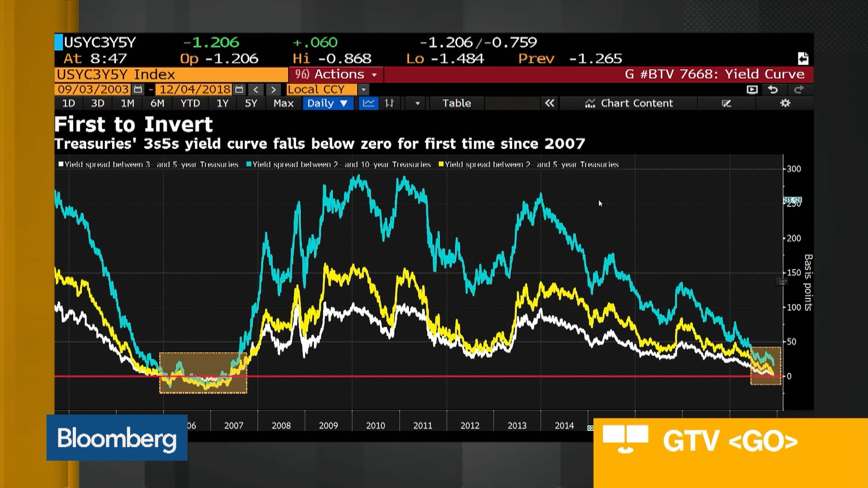Open Chart Content panel

pos(629,103)
